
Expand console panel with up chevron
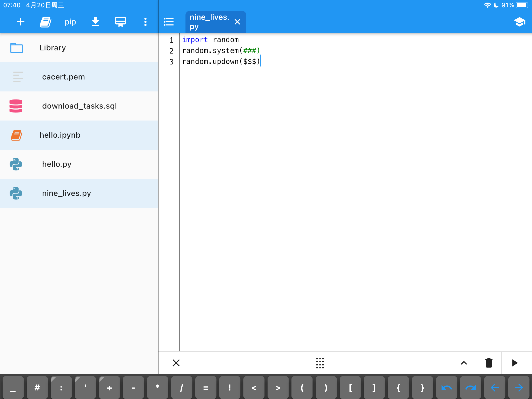[464, 363]
